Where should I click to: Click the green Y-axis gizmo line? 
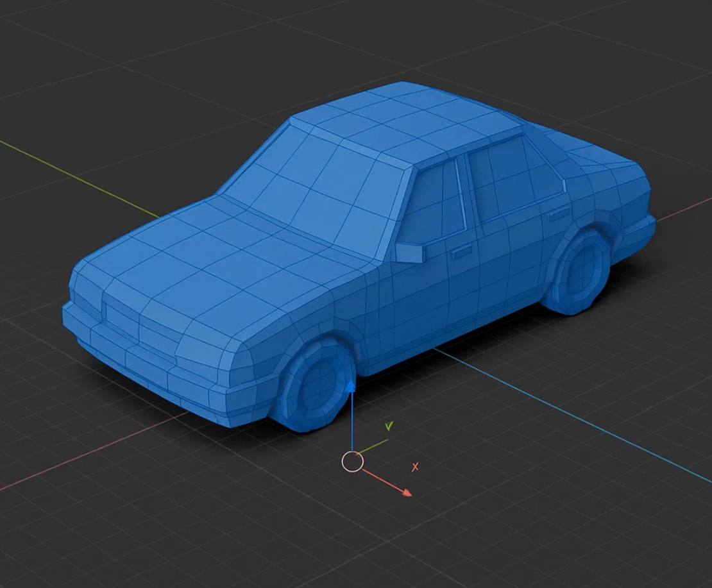coord(375,446)
